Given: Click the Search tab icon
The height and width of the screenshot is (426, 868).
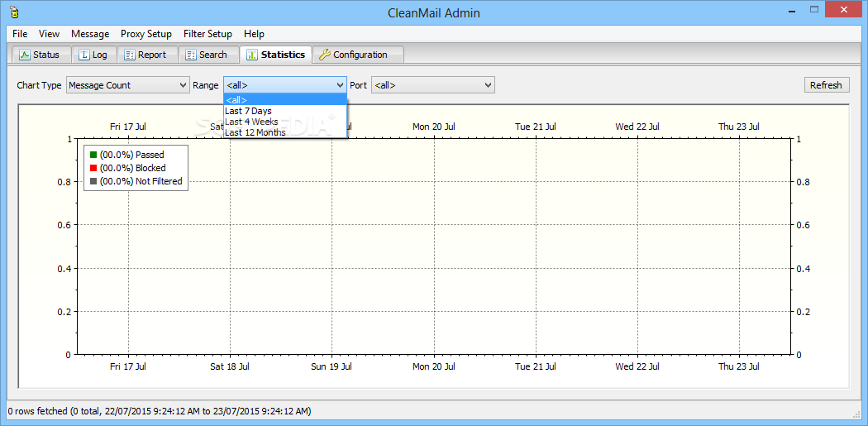Looking at the screenshot, I should (191, 55).
